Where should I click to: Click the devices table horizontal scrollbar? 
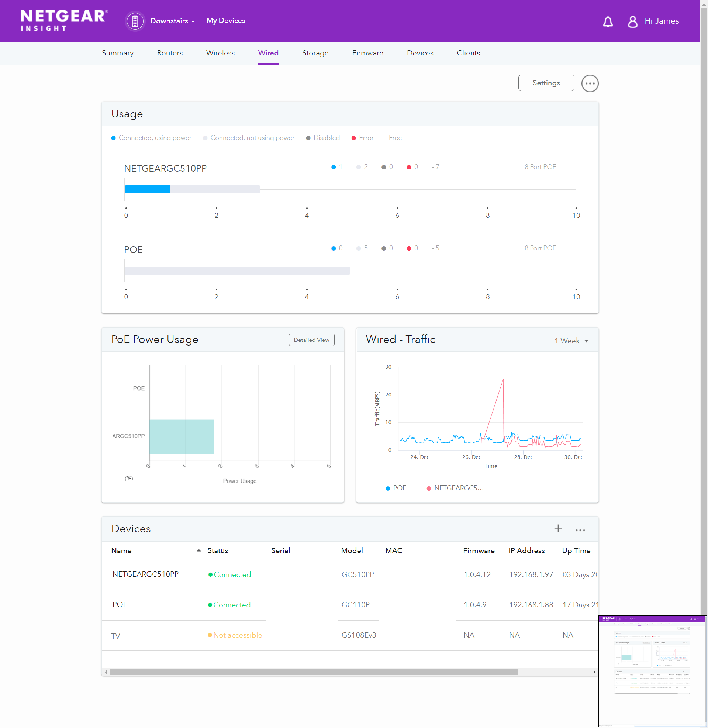click(313, 672)
